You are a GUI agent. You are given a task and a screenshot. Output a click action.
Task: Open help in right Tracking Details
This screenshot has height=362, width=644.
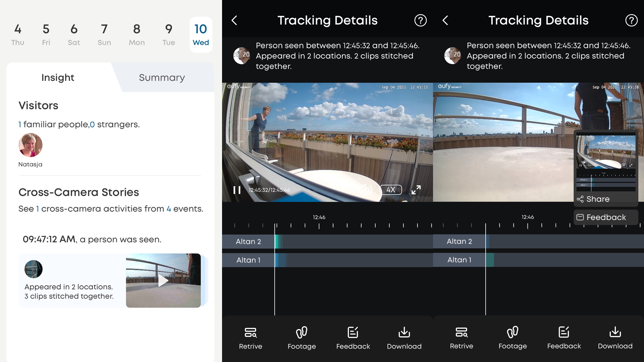[631, 20]
